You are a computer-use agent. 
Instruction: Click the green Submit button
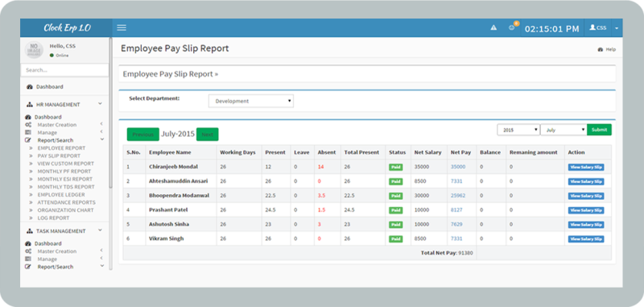pos(599,130)
